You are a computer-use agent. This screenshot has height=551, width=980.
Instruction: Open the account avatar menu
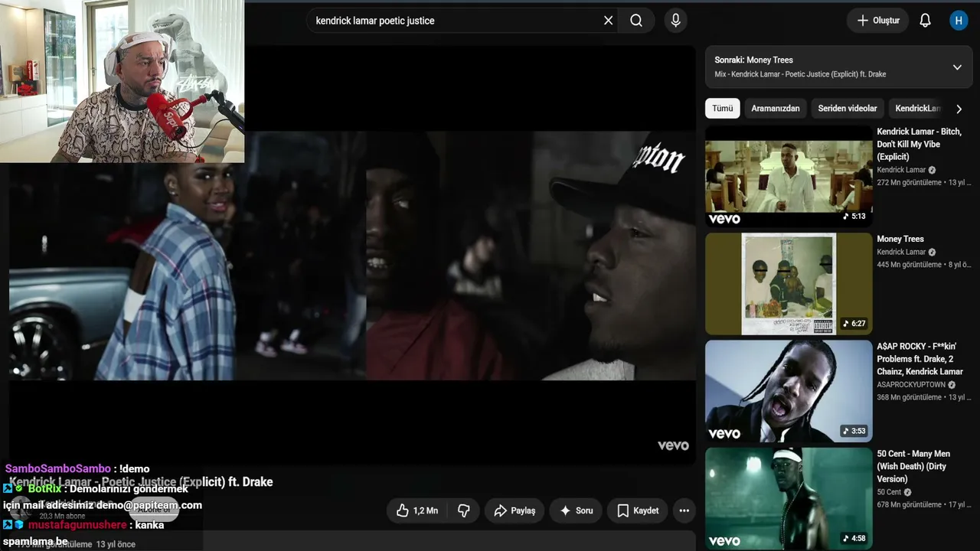(x=959, y=21)
